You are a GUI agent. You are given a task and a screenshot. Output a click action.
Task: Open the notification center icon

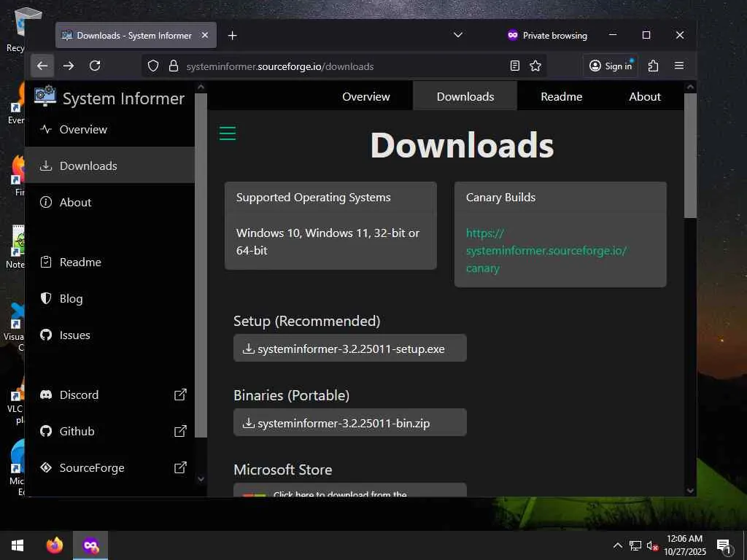pyautogui.click(x=724, y=546)
